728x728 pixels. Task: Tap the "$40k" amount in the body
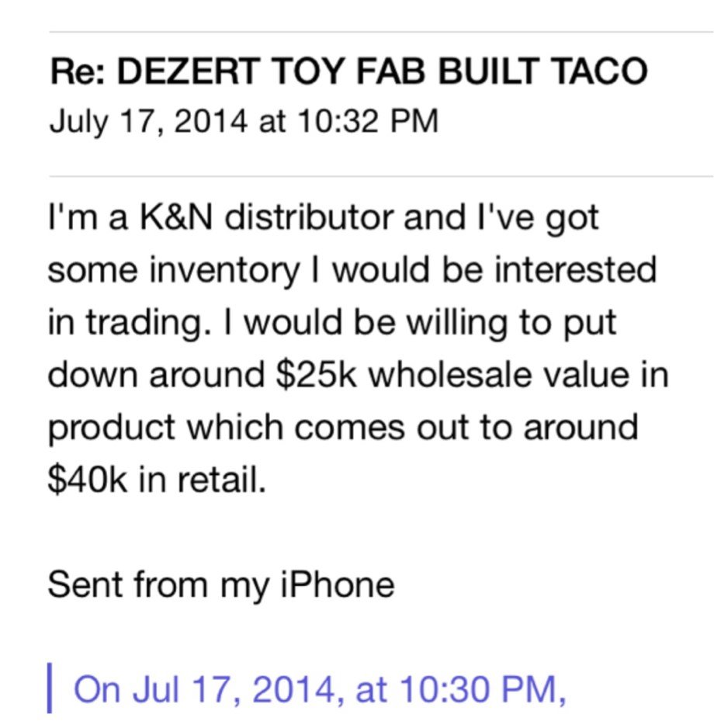(x=87, y=480)
